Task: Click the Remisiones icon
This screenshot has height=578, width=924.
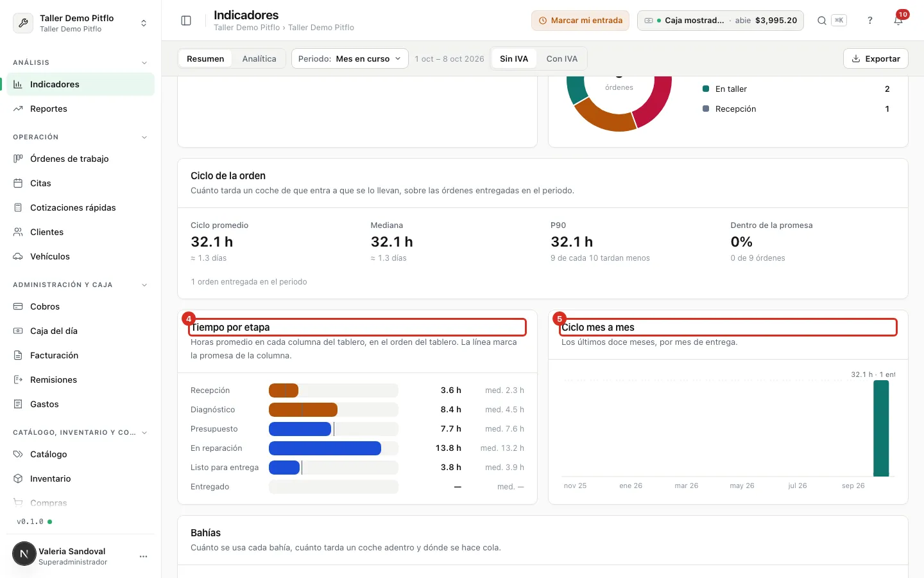Action: point(18,380)
